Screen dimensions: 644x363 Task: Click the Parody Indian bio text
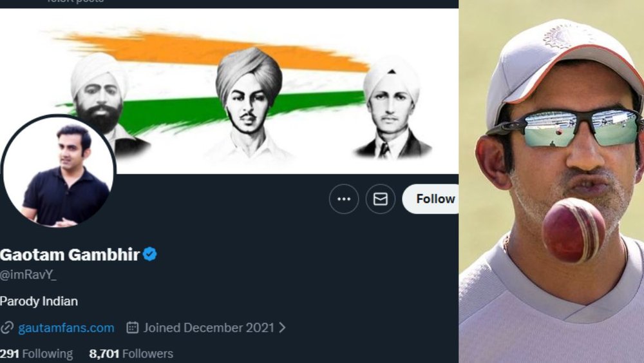(x=39, y=301)
